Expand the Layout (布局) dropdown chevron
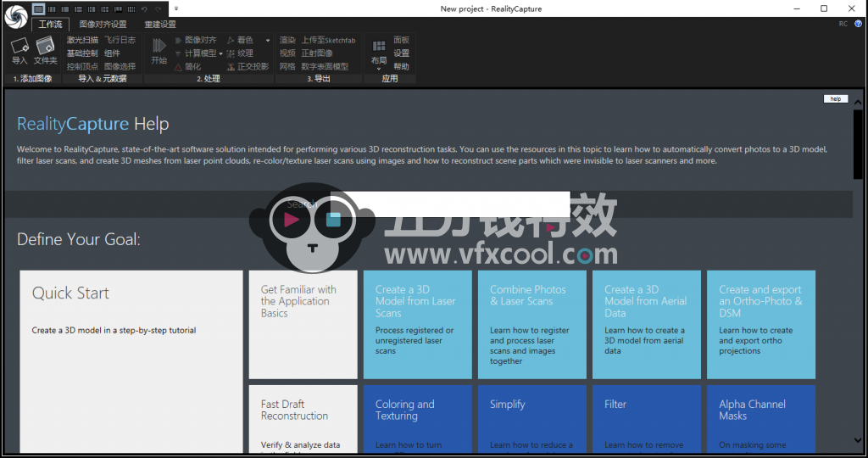Screen dimensions: 868x458 (379, 69)
